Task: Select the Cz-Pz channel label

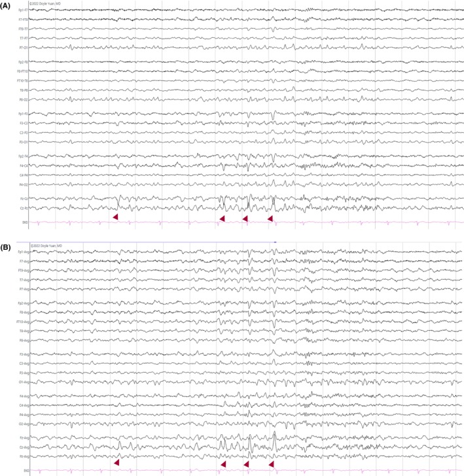Action: tap(24, 208)
